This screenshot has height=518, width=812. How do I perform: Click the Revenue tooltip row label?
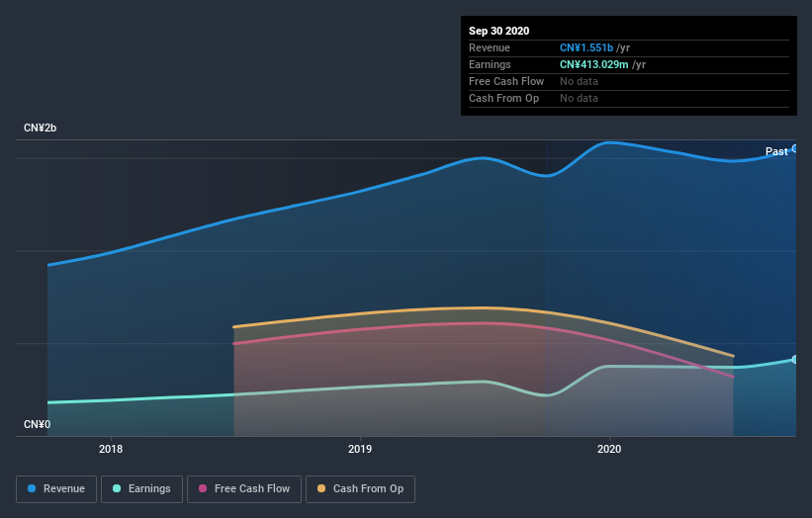point(490,47)
